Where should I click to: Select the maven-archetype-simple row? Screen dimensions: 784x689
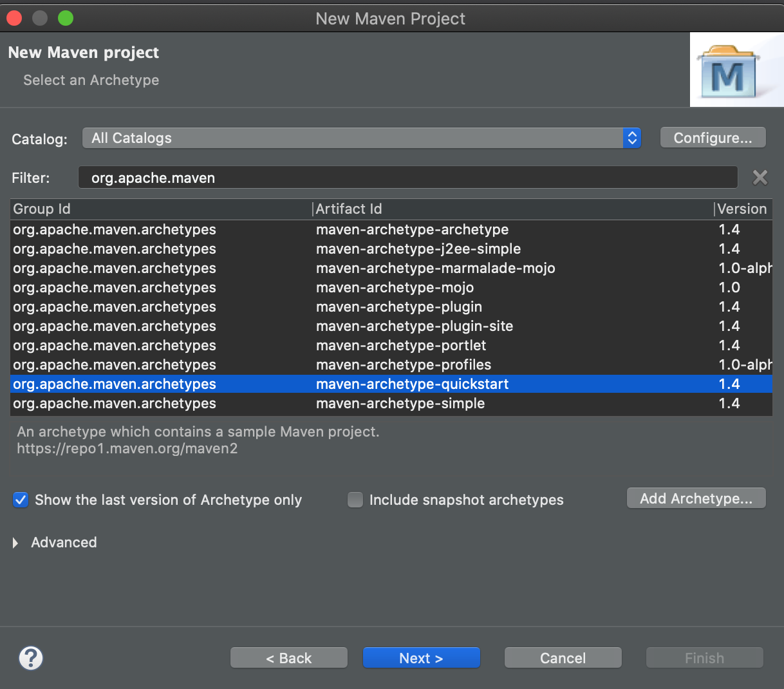pyautogui.click(x=391, y=403)
